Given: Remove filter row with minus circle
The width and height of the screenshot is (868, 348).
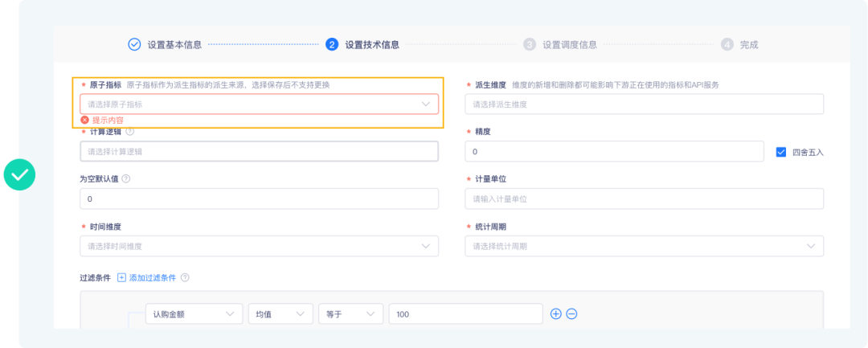Looking at the screenshot, I should click(571, 313).
